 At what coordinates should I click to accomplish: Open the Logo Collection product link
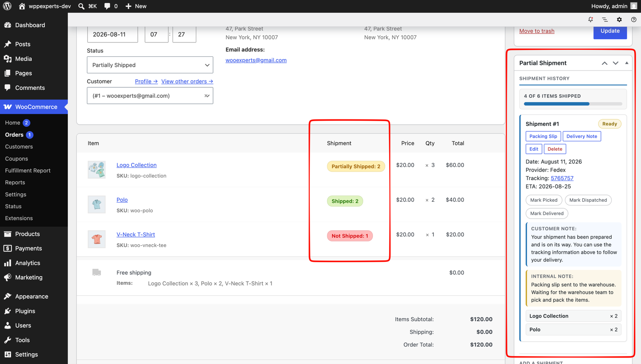click(137, 165)
